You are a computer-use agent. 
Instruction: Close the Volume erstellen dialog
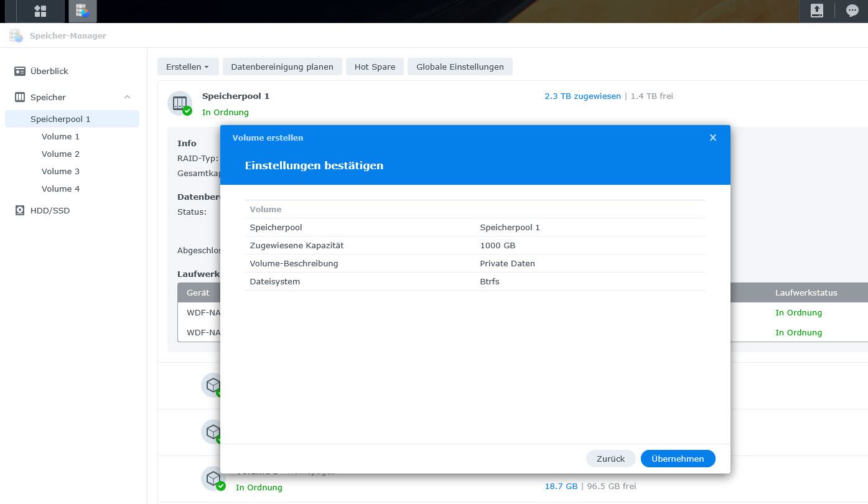pos(713,138)
